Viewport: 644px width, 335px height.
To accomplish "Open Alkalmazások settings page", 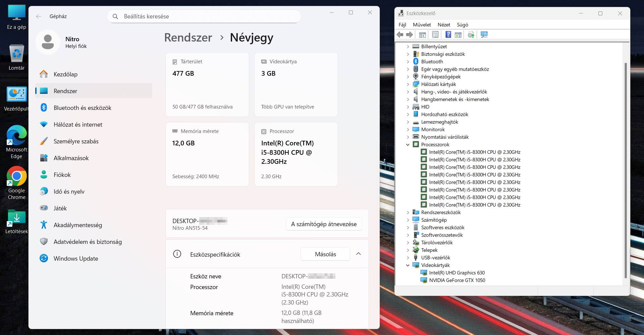I will 94,158.
